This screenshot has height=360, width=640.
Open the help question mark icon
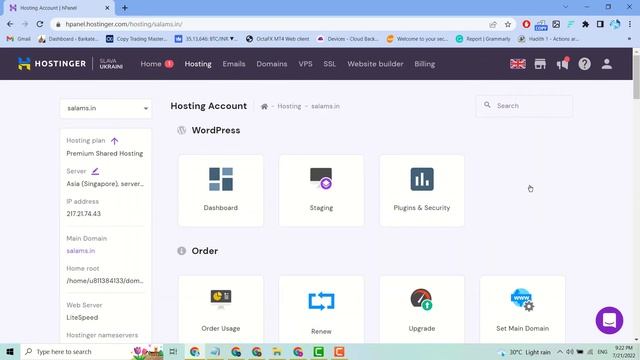(x=584, y=64)
